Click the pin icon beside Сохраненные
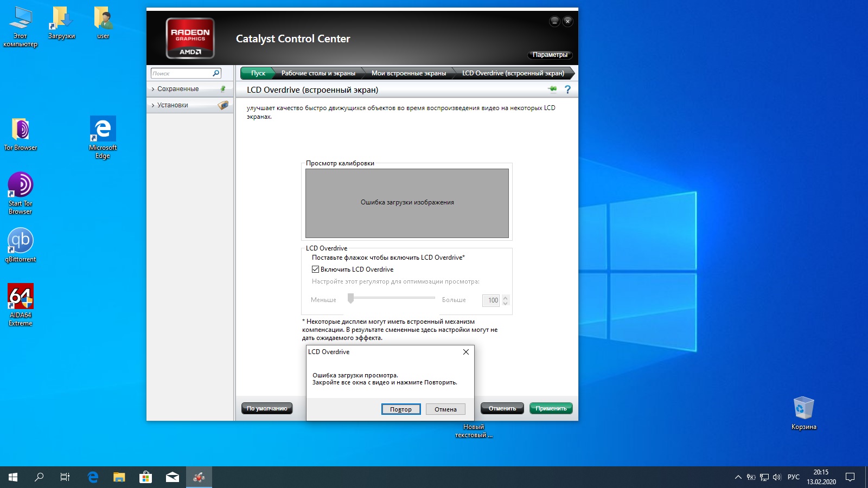Viewport: 868px width, 488px height. tap(222, 89)
